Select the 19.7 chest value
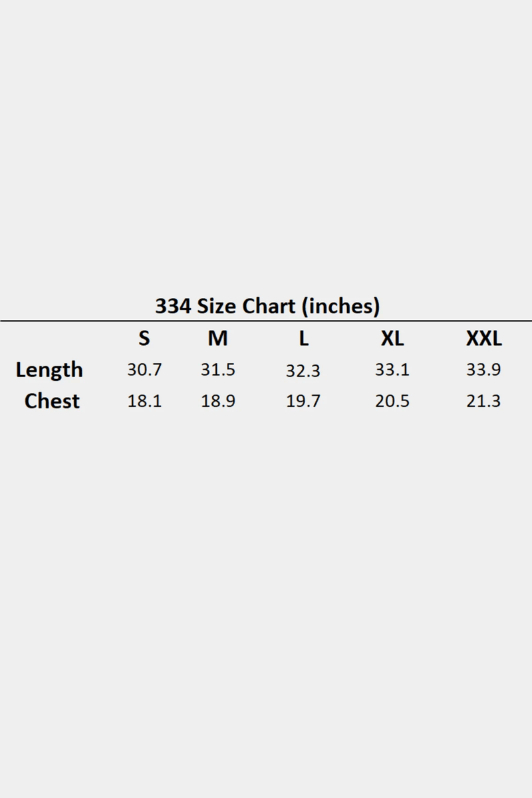 click(303, 402)
